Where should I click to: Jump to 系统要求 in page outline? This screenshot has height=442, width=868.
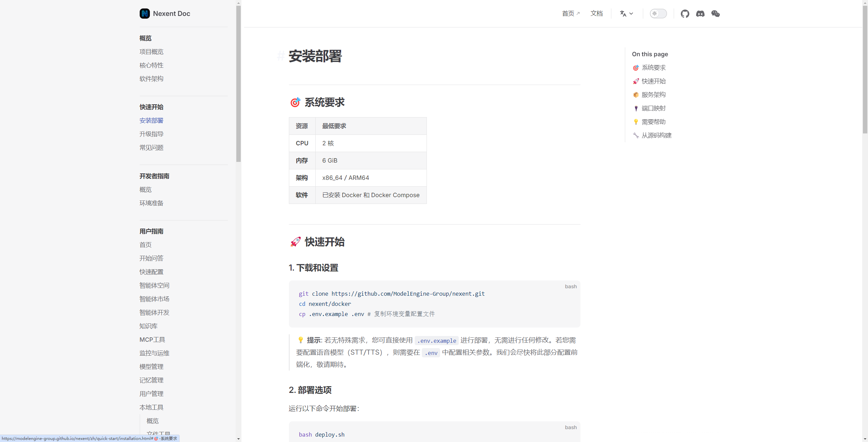[x=653, y=68]
